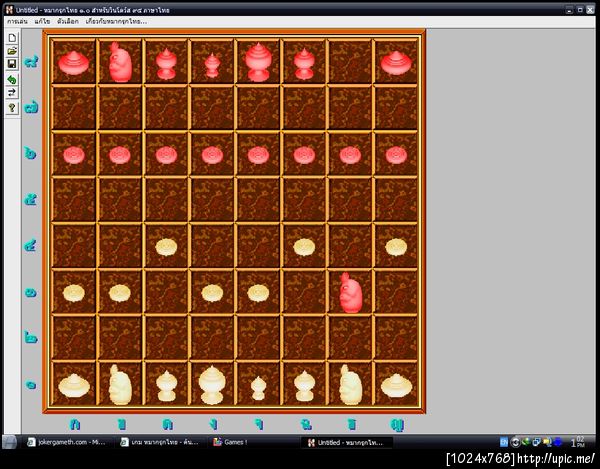Select the white knight in column ข
Screen dimensions: 600x469
(x=120, y=384)
